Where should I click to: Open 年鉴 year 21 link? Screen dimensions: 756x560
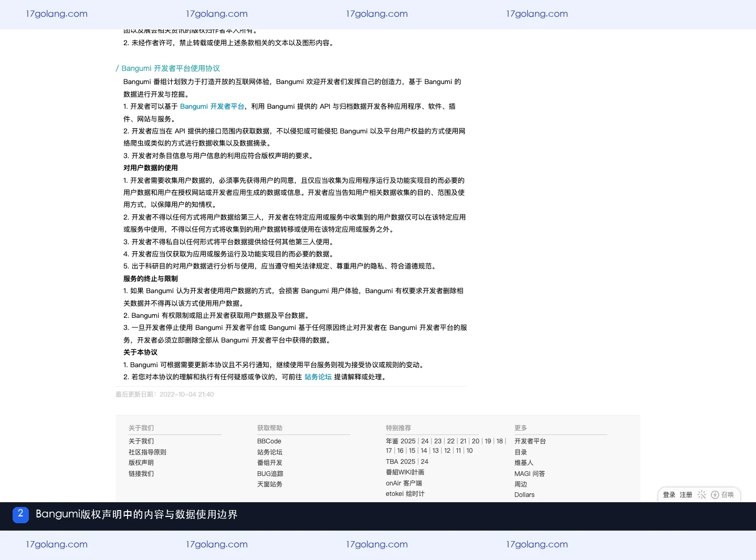(463, 441)
